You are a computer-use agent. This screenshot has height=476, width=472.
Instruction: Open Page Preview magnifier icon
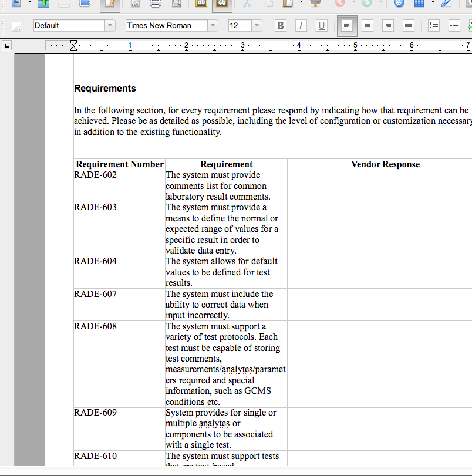click(176, 4)
